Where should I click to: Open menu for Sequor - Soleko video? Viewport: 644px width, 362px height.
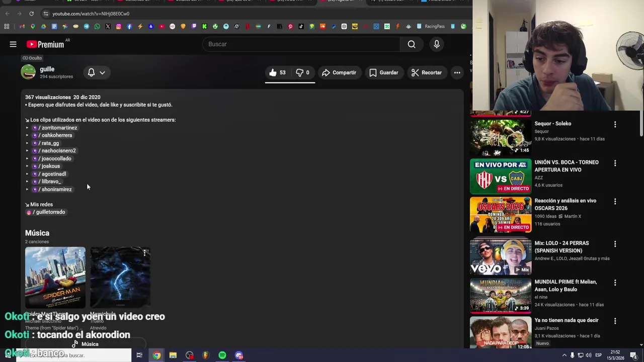[615, 124]
